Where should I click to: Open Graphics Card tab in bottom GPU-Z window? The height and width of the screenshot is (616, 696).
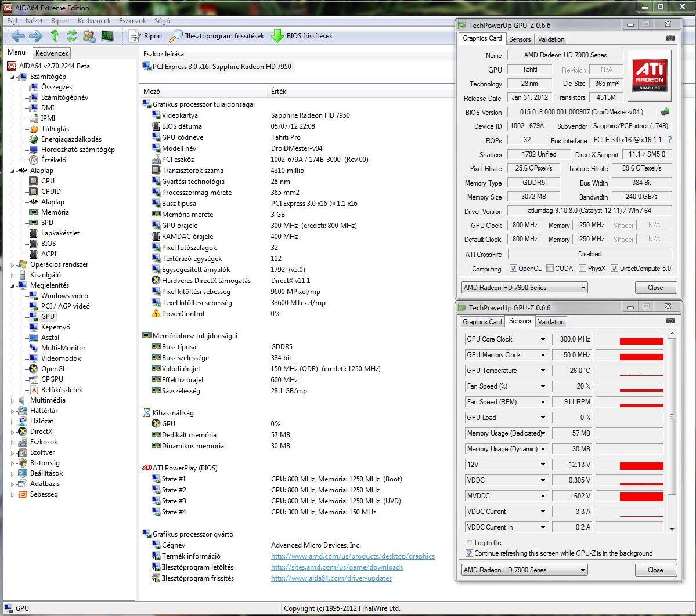click(x=482, y=321)
